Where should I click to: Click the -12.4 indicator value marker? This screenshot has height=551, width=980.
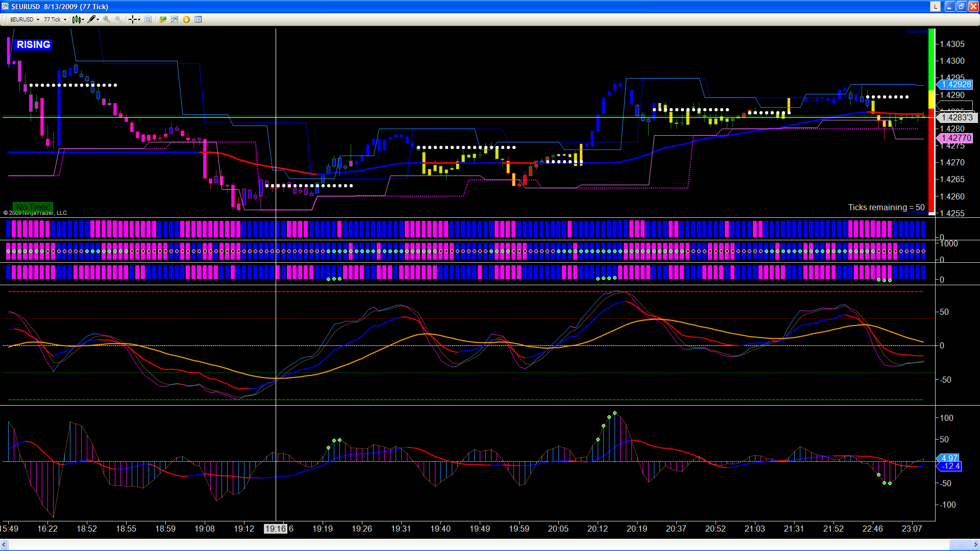949,466
